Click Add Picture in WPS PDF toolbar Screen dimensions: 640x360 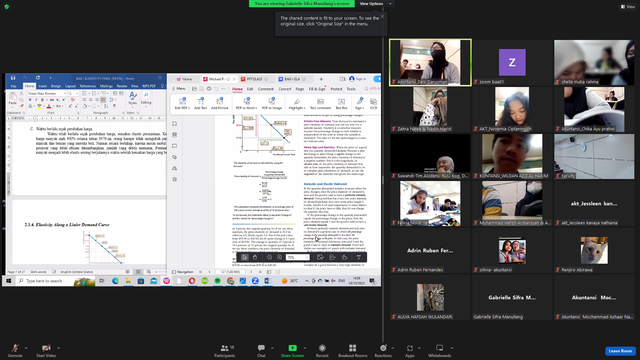tap(220, 103)
